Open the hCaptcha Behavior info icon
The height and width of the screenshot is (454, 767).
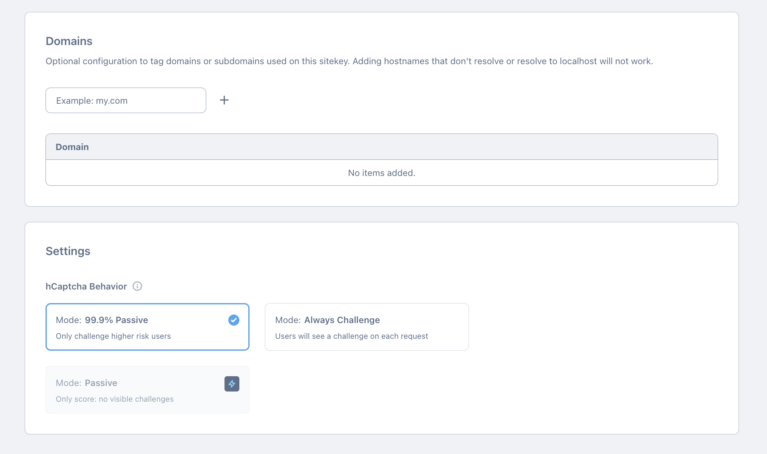pos(137,286)
